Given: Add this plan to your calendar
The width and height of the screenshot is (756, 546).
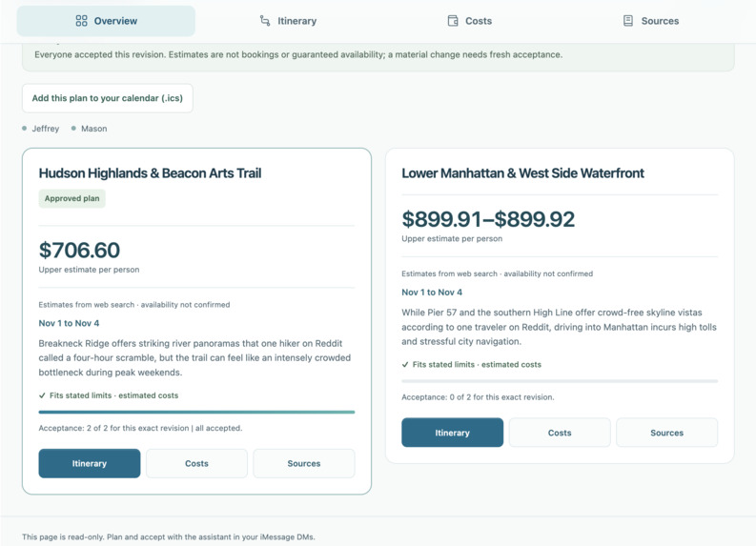Looking at the screenshot, I should 108,98.
